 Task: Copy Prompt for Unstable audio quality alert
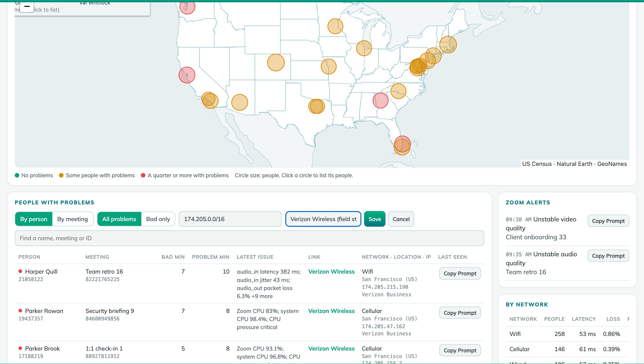(608, 256)
